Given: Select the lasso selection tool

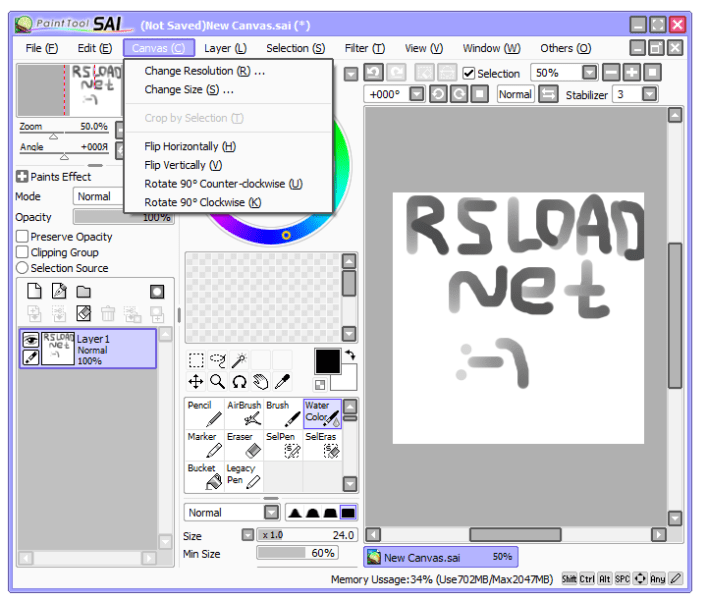Looking at the screenshot, I should click(218, 361).
